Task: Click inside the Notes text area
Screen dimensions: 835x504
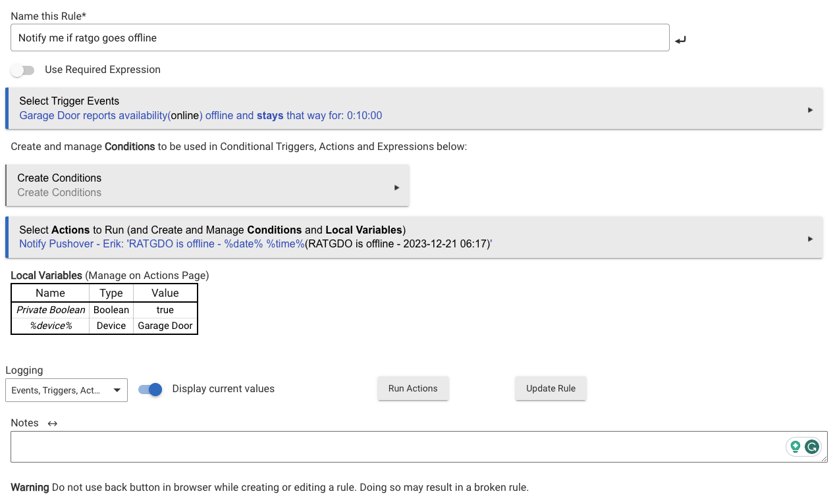Action: point(395,447)
